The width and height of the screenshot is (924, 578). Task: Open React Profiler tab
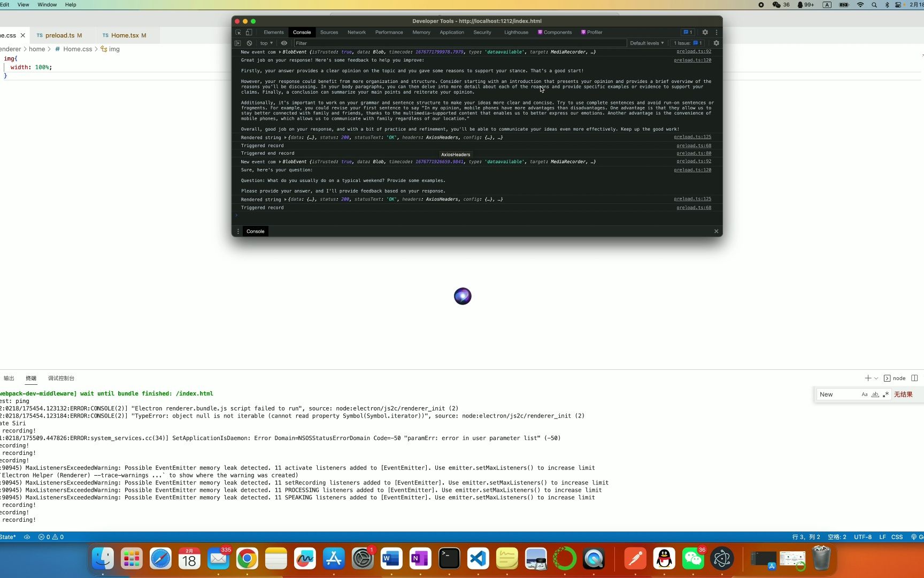coord(591,32)
